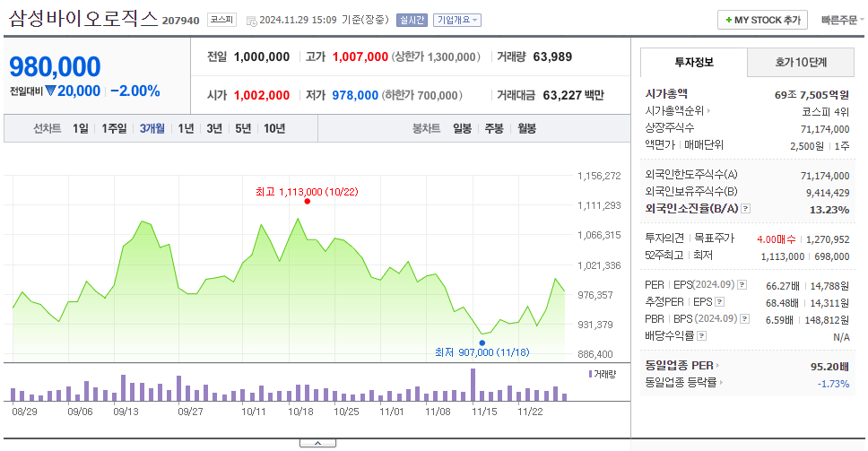This screenshot has height=451, width=868.
Task: Click the stock name 삼성바이오로직스
Action: (x=83, y=19)
